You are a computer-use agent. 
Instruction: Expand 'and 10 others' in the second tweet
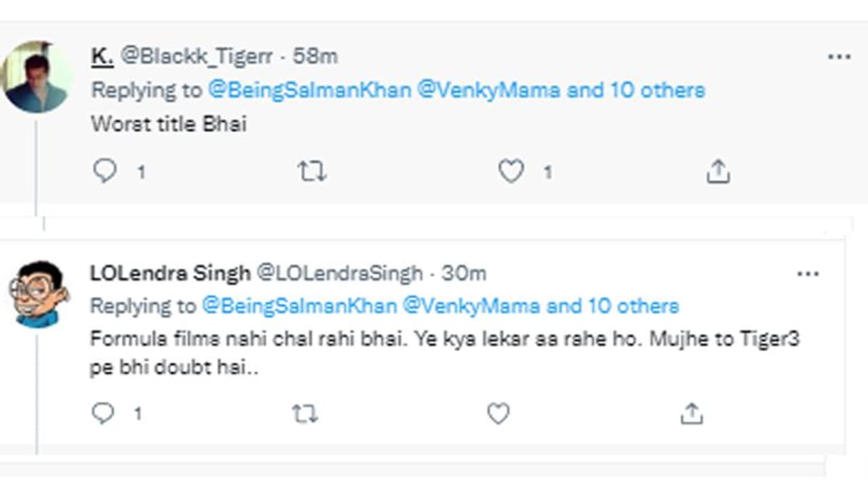(612, 306)
